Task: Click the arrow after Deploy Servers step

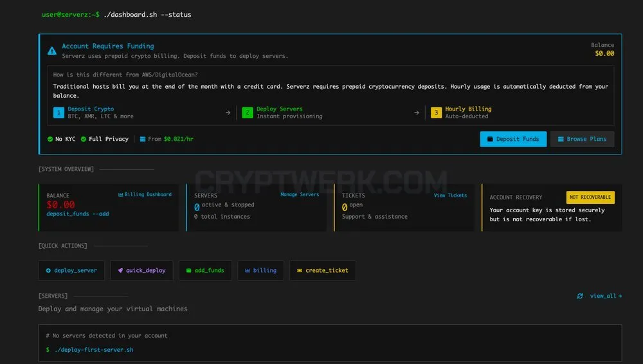Action: click(x=417, y=113)
